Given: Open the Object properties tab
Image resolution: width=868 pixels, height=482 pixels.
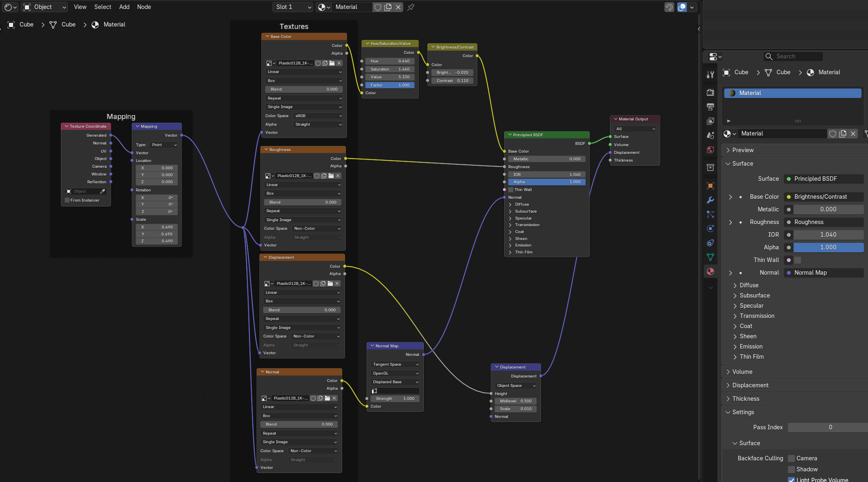Looking at the screenshot, I should point(710,186).
